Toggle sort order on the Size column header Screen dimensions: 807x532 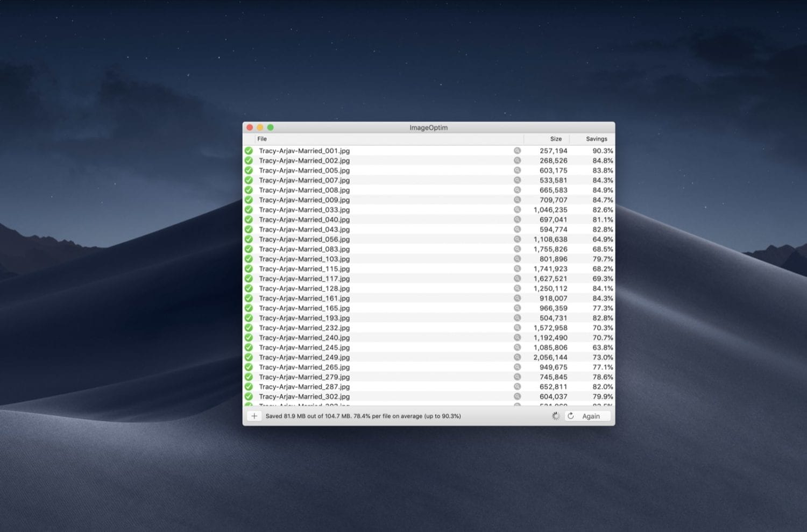tap(555, 139)
